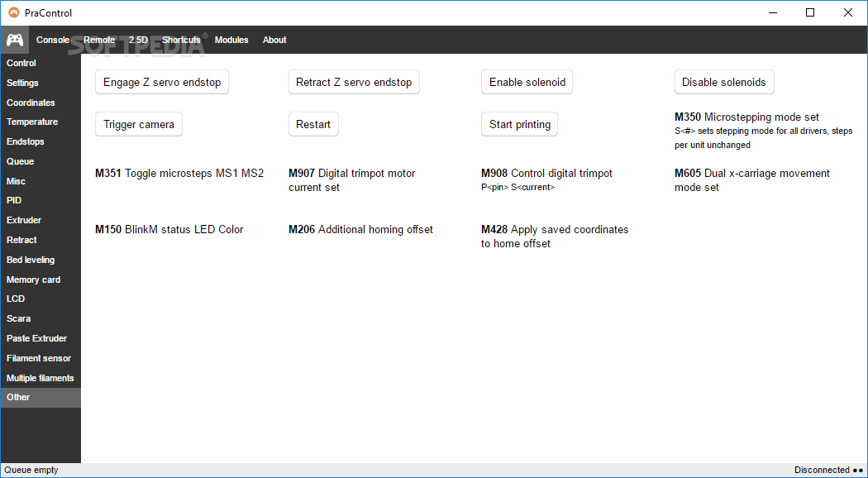Select Other in the sidebar

(x=41, y=397)
